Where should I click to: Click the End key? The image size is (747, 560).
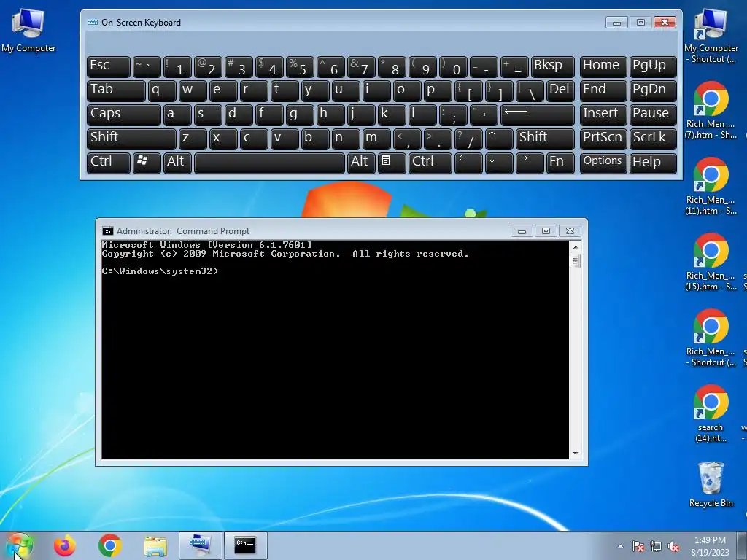[x=603, y=90]
